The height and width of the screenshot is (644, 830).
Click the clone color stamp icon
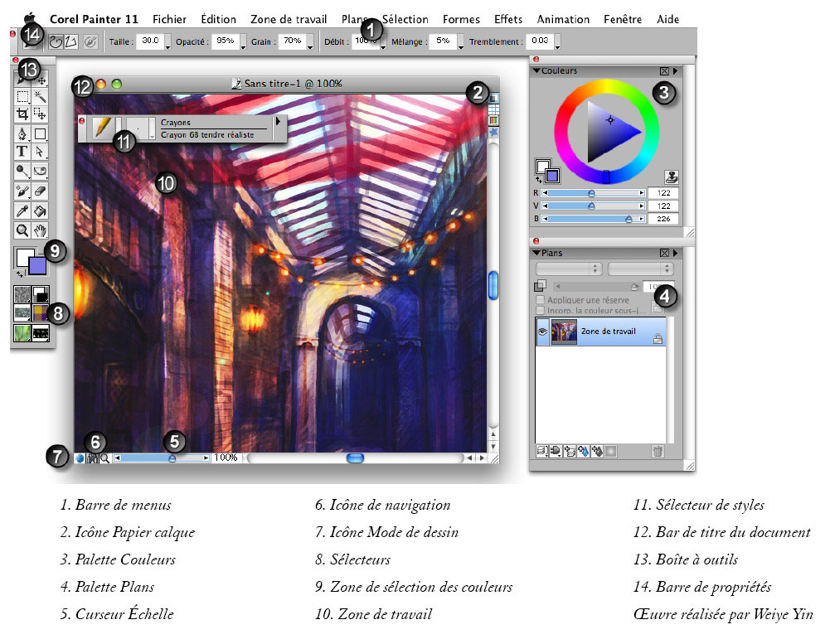click(x=672, y=177)
